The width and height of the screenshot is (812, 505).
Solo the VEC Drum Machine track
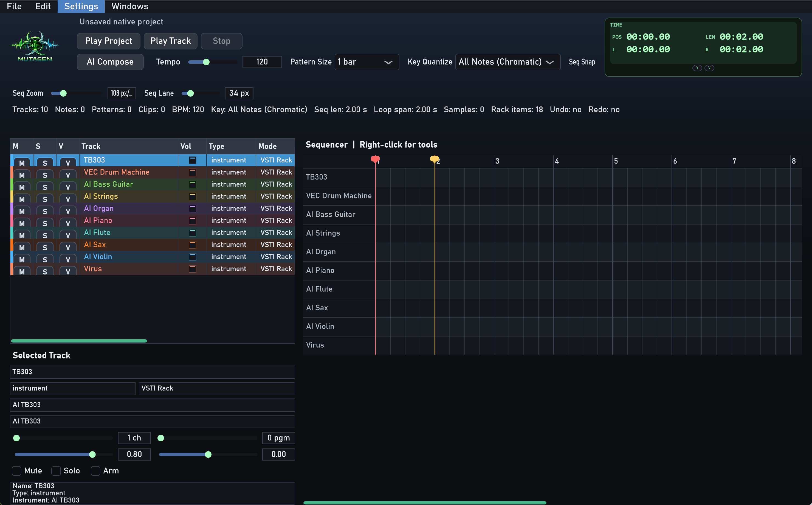click(44, 175)
